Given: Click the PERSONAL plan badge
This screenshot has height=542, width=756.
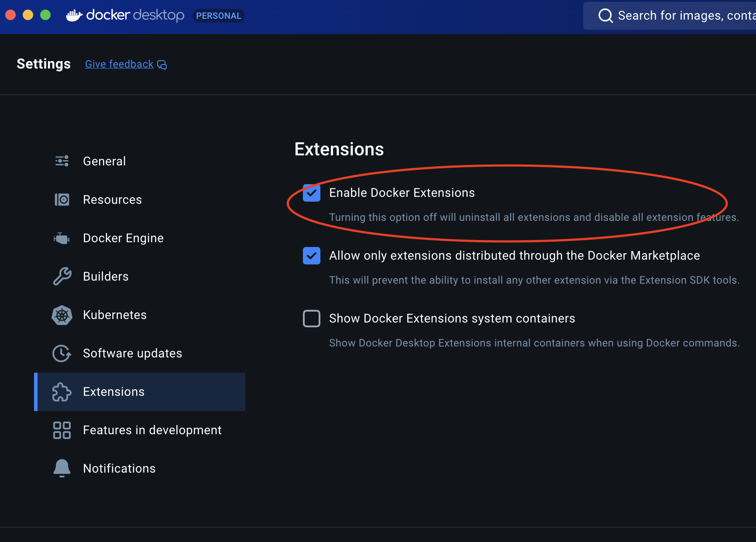Looking at the screenshot, I should coord(218,16).
